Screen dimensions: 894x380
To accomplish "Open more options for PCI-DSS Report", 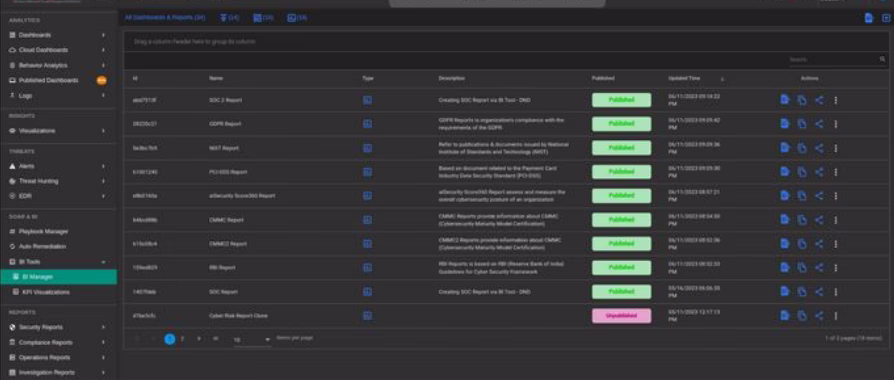I will (836, 172).
